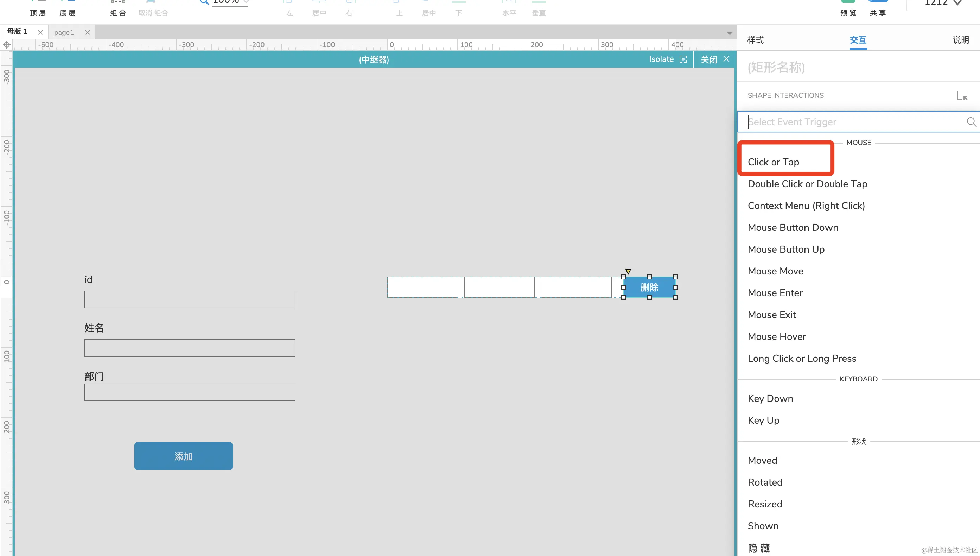
Task: Click the shape interactions target selector icon
Action: pos(962,95)
